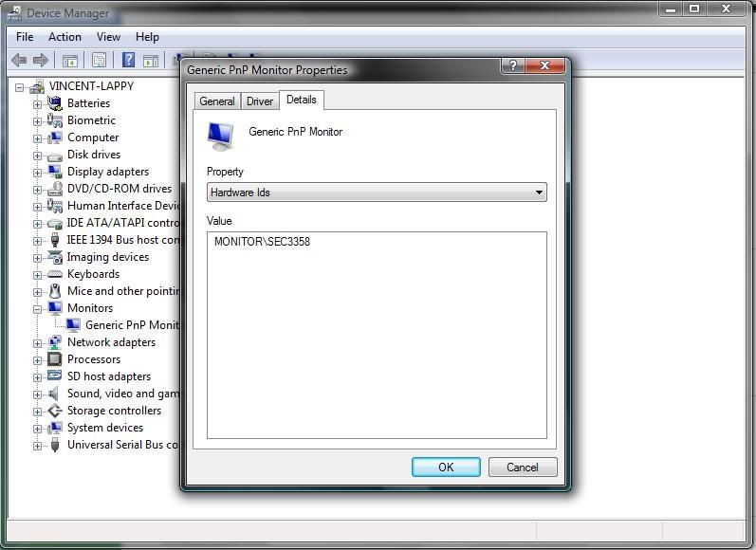
Task: Open the View menu
Action: 108,37
